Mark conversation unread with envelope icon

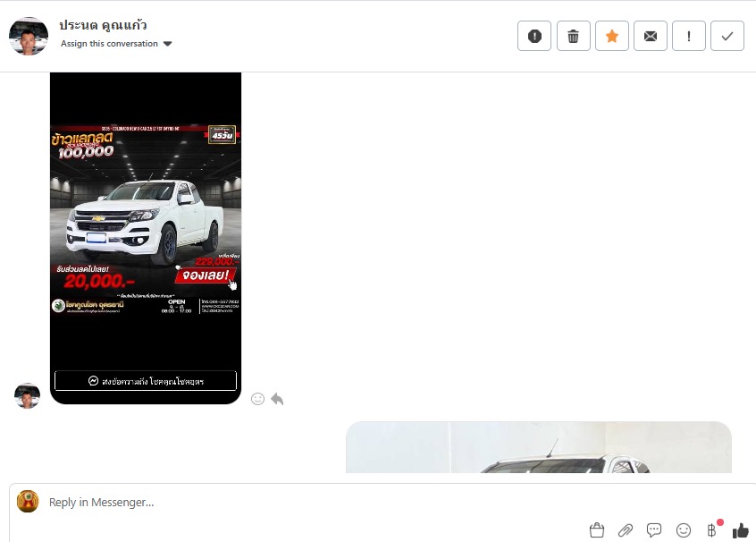click(651, 36)
